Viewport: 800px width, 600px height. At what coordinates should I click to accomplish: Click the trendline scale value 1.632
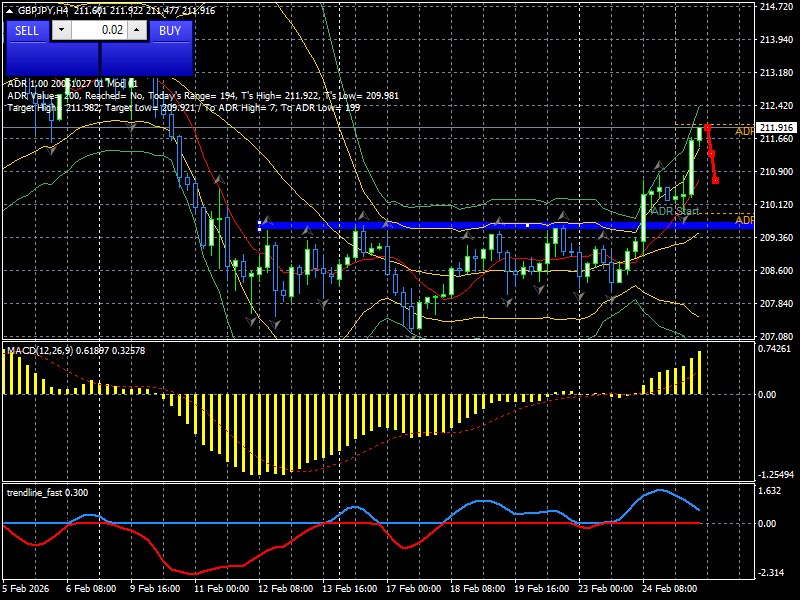coord(770,491)
